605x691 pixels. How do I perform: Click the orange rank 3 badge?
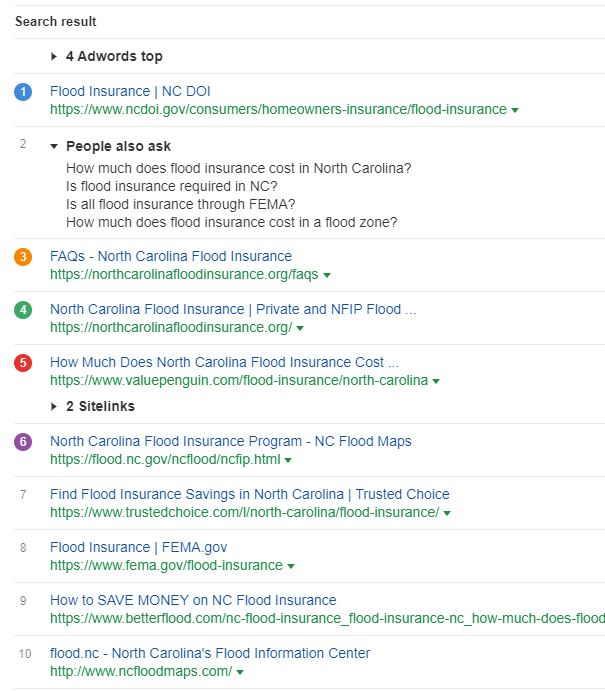click(x=23, y=257)
